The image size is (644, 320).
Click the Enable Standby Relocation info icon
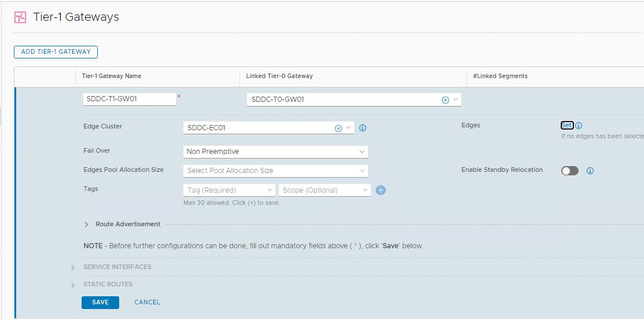(590, 171)
